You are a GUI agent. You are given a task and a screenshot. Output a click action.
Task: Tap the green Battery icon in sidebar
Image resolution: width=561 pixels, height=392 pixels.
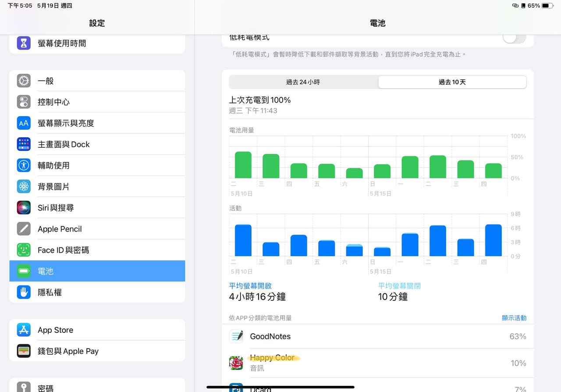24,271
